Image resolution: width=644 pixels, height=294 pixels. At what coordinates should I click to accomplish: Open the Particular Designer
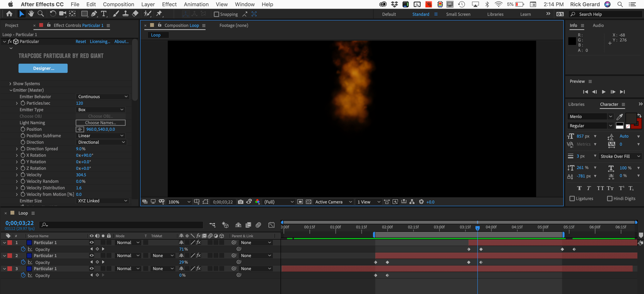(43, 68)
